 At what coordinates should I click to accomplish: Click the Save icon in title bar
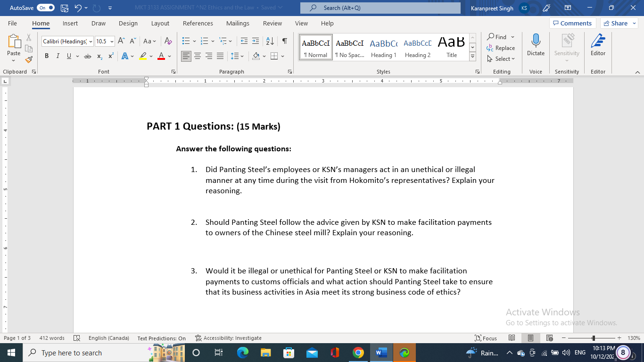(x=65, y=8)
